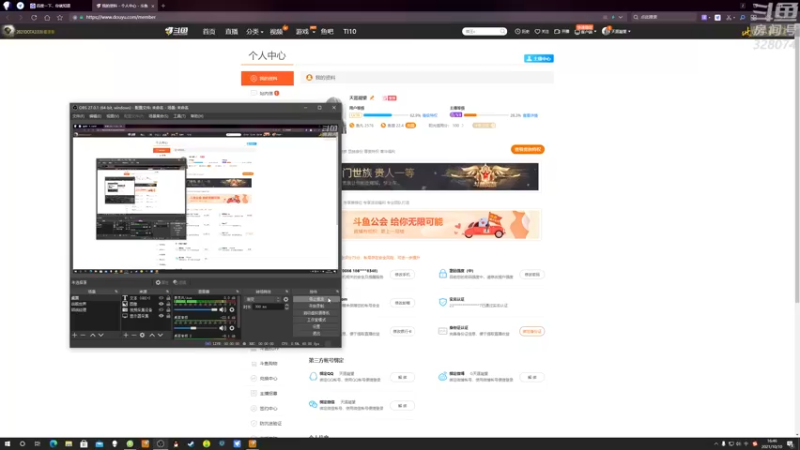Toggle lock on the text source in OBS
The width and height of the screenshot is (800, 450).
(168, 298)
